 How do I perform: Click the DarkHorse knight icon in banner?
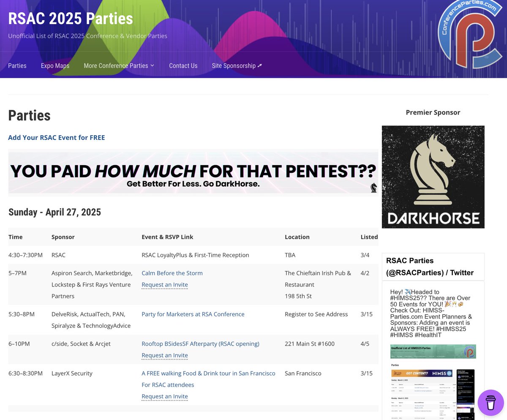[373, 188]
